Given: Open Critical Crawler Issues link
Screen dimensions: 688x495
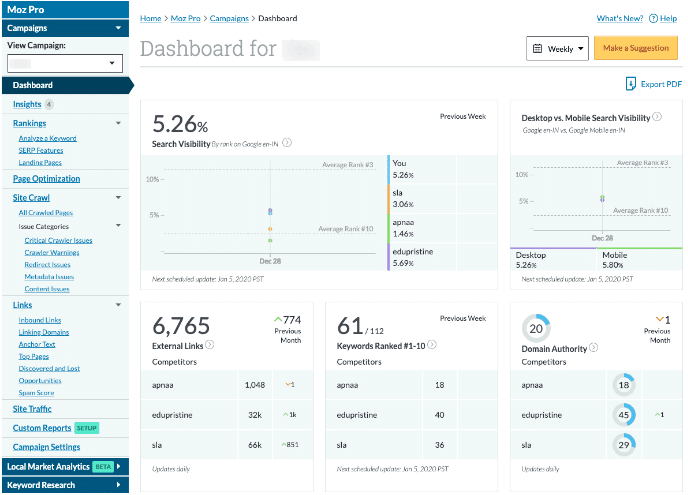Looking at the screenshot, I should (x=58, y=240).
